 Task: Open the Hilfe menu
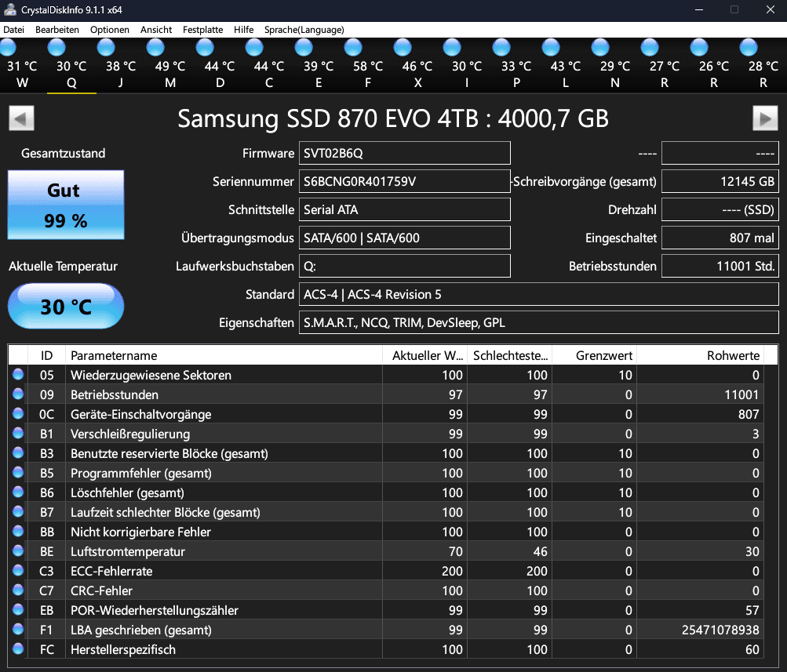click(x=243, y=30)
